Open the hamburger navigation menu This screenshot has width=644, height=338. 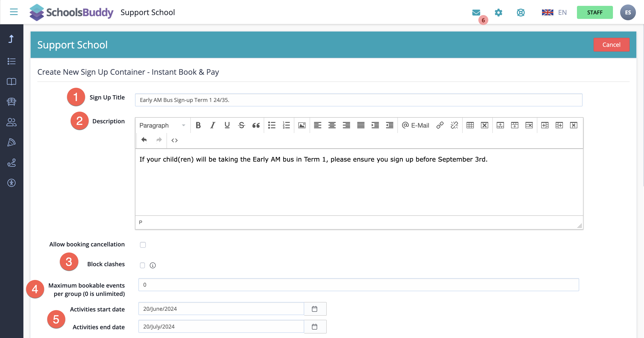[x=14, y=12]
